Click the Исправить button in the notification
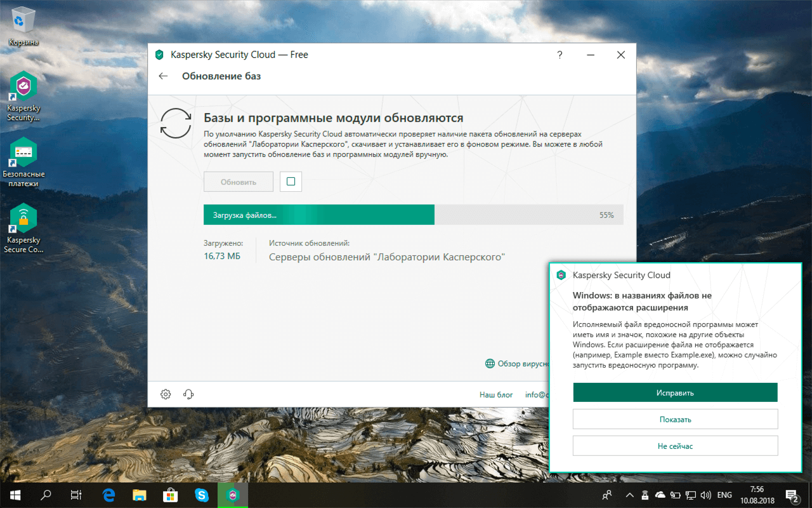The image size is (812, 508). tap(675, 392)
